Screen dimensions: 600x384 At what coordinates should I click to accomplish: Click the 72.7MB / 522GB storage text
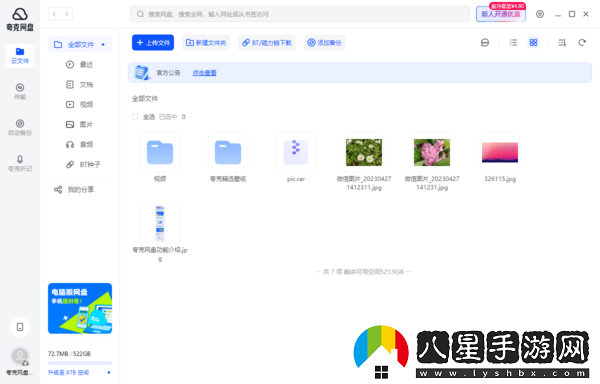[x=69, y=353]
